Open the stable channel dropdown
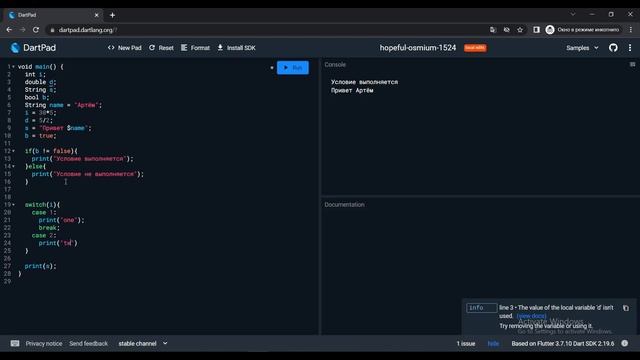The width and height of the screenshot is (640, 360). coord(143,344)
